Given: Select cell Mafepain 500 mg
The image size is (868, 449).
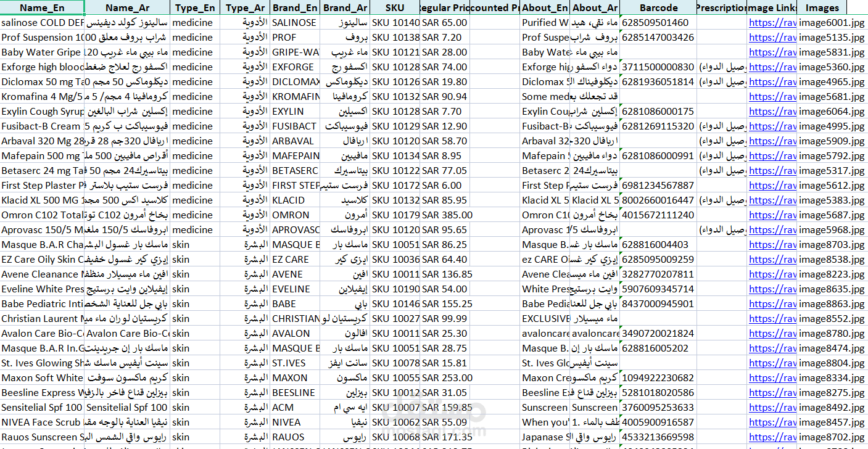Looking at the screenshot, I should [x=43, y=156].
